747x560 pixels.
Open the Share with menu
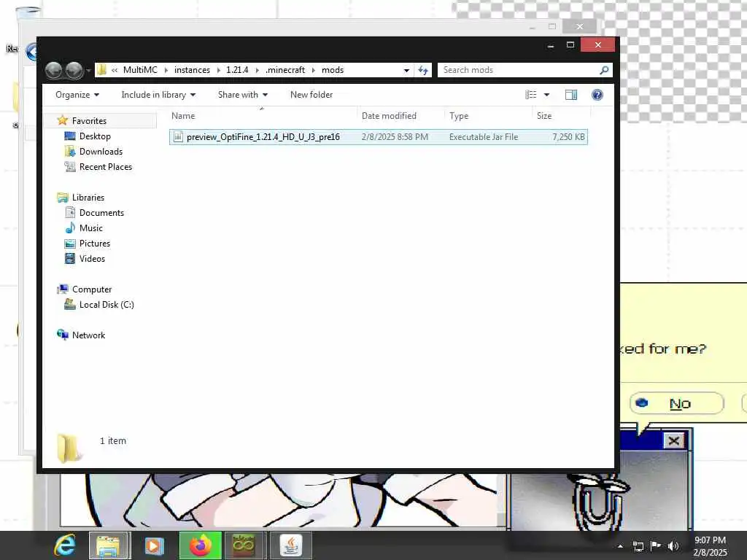click(x=242, y=95)
